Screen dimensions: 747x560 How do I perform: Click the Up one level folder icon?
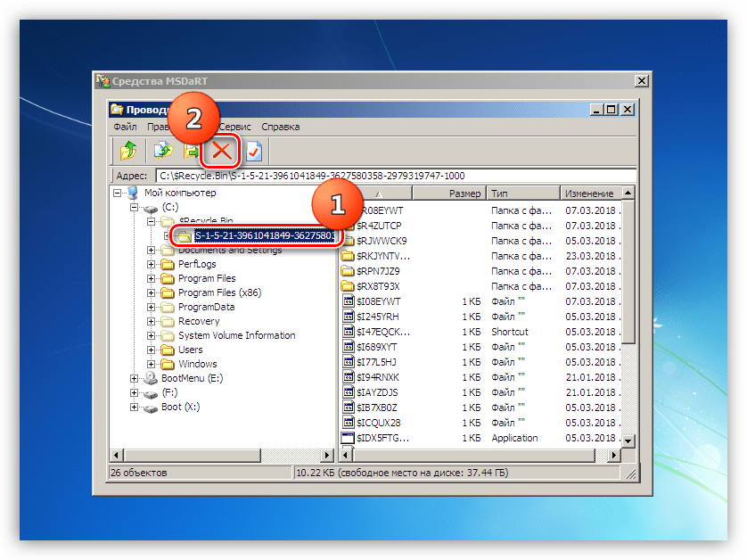[x=127, y=151]
